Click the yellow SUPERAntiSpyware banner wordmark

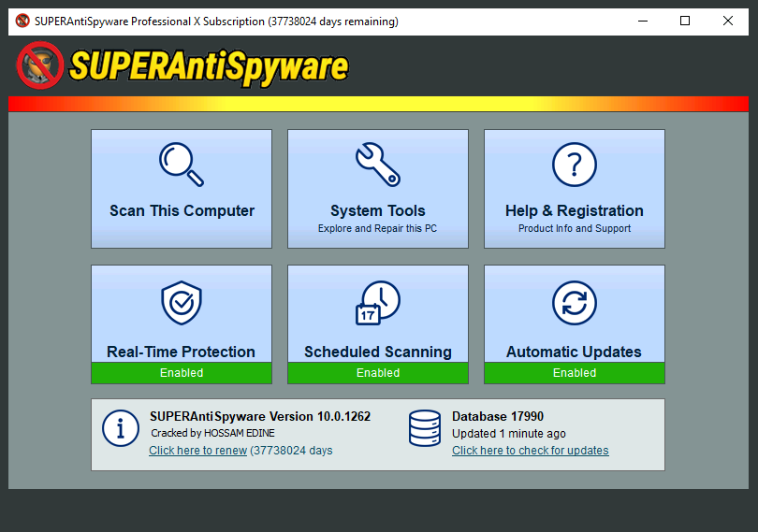point(209,66)
